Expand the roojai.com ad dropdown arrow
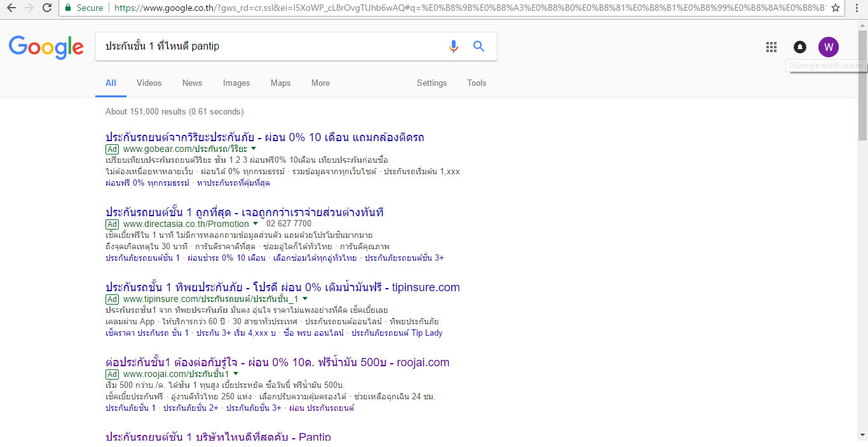This screenshot has height=447, width=868. (236, 374)
